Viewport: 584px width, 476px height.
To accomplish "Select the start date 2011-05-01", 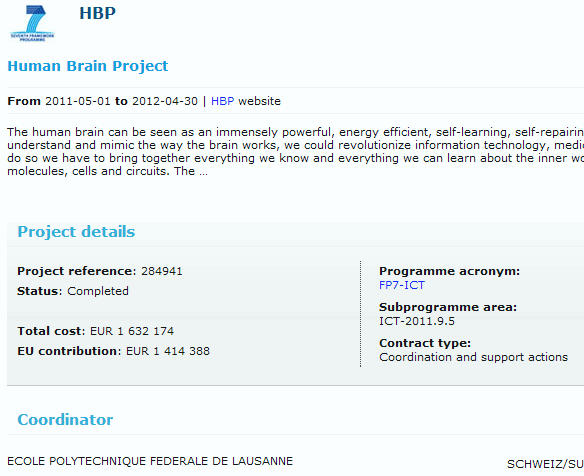I will tap(78, 101).
